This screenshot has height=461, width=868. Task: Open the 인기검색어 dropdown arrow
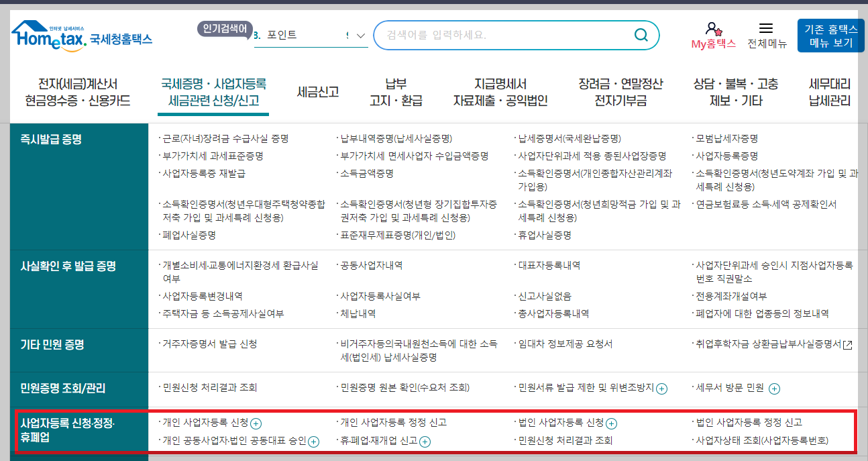pyautogui.click(x=361, y=36)
